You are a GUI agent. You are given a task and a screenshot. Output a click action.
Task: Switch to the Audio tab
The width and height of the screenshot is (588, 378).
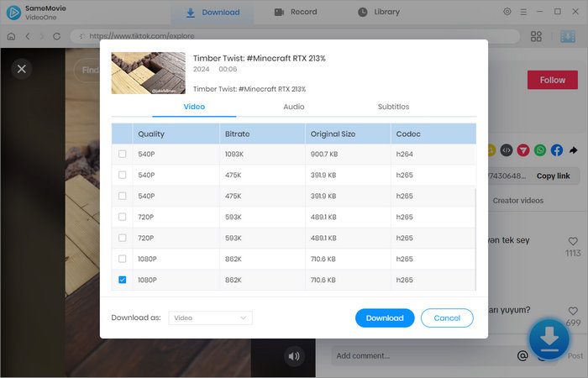point(294,107)
